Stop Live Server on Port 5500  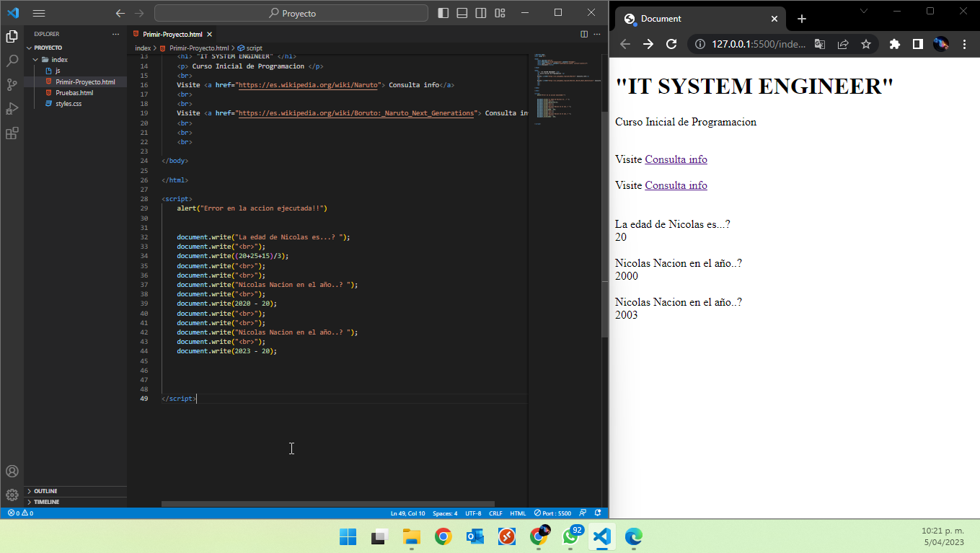[552, 513]
